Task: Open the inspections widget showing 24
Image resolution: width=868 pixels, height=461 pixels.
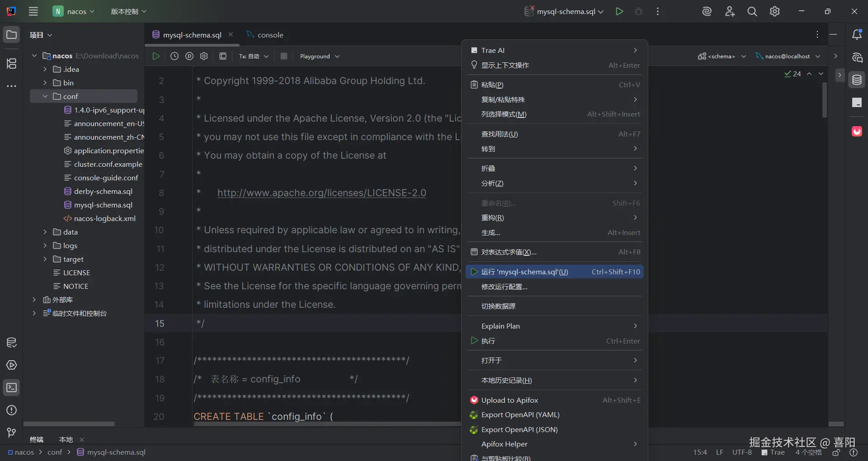Action: pyautogui.click(x=793, y=74)
